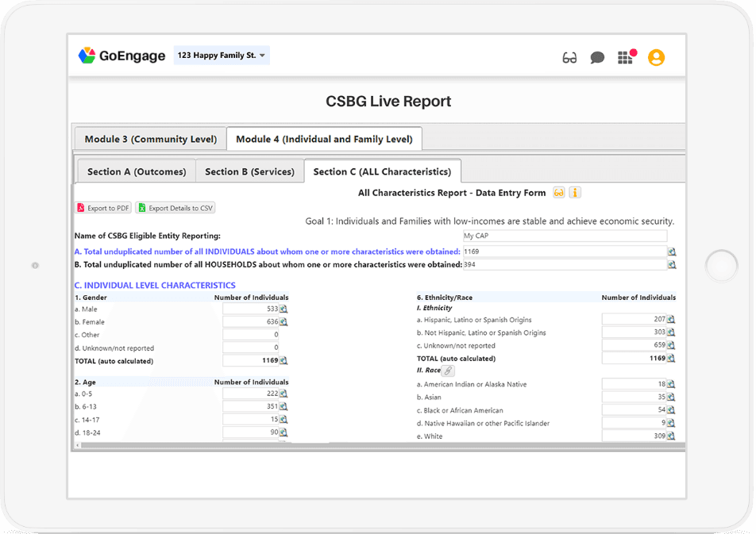
Task: Open details icon for Hispanic, Latino row
Action: (x=671, y=319)
